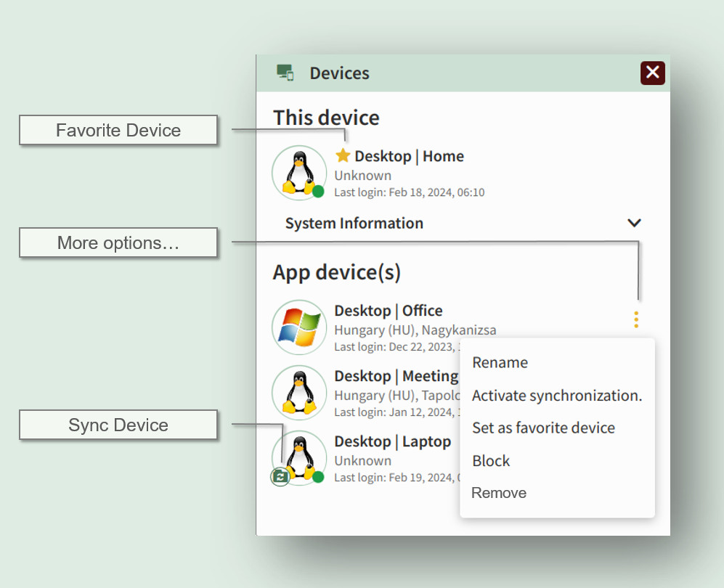The width and height of the screenshot is (724, 588).
Task: Click the Desktop | Home device name
Action: pos(409,156)
